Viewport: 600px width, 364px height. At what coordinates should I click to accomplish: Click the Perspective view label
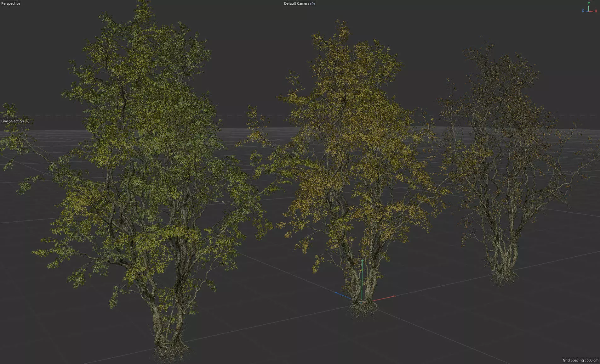tap(11, 3)
